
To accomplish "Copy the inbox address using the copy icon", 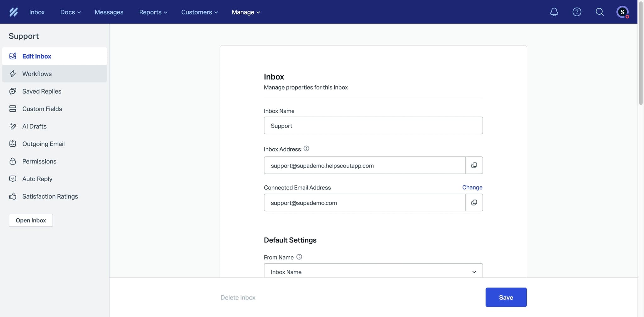I will pos(474,165).
